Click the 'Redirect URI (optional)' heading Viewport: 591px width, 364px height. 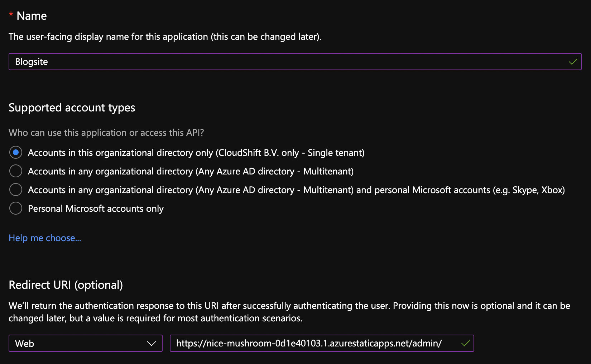[x=66, y=285]
